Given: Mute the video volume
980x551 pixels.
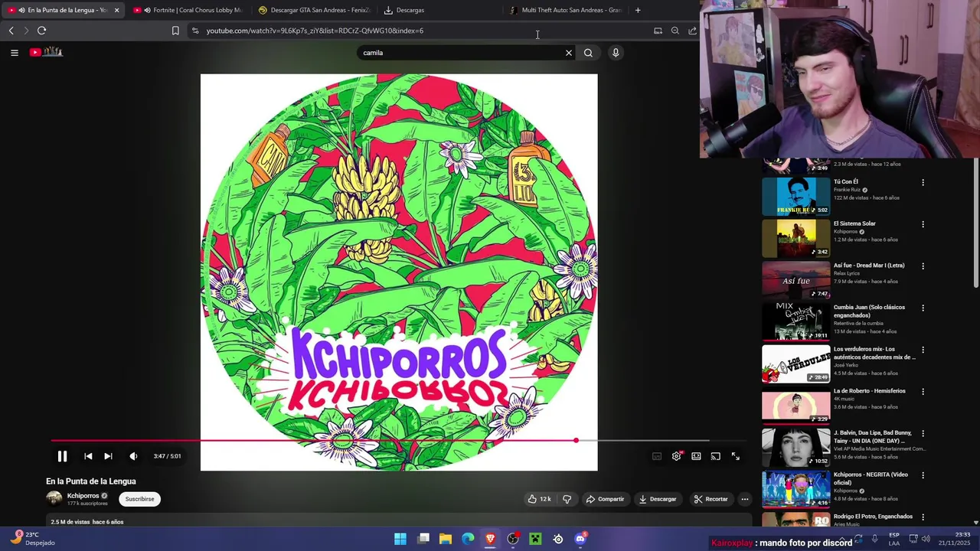Looking at the screenshot, I should pos(133,456).
